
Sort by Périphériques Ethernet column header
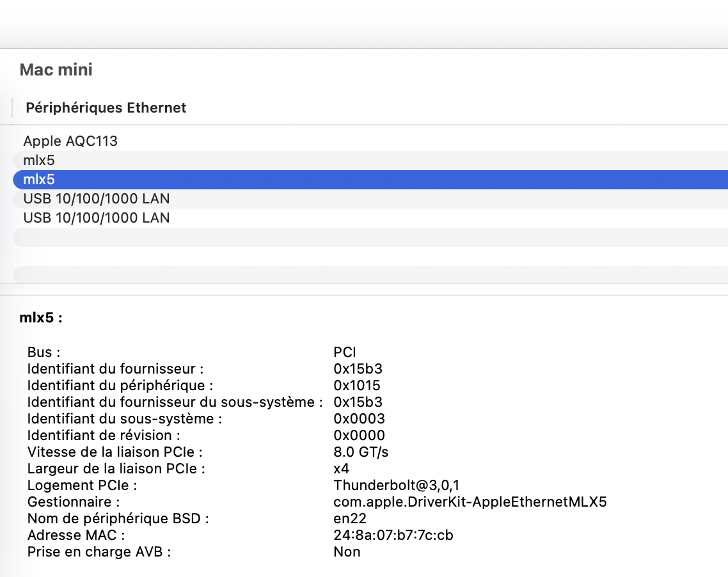tap(106, 107)
